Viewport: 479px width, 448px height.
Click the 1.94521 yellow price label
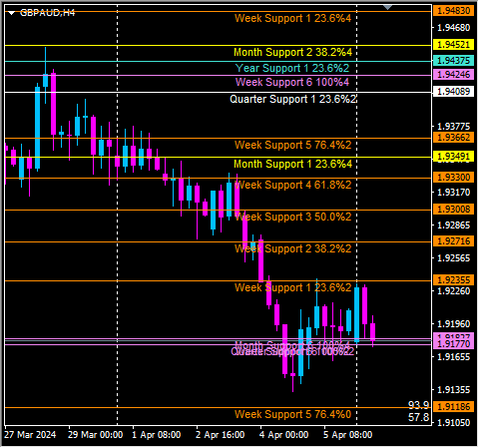453,44
